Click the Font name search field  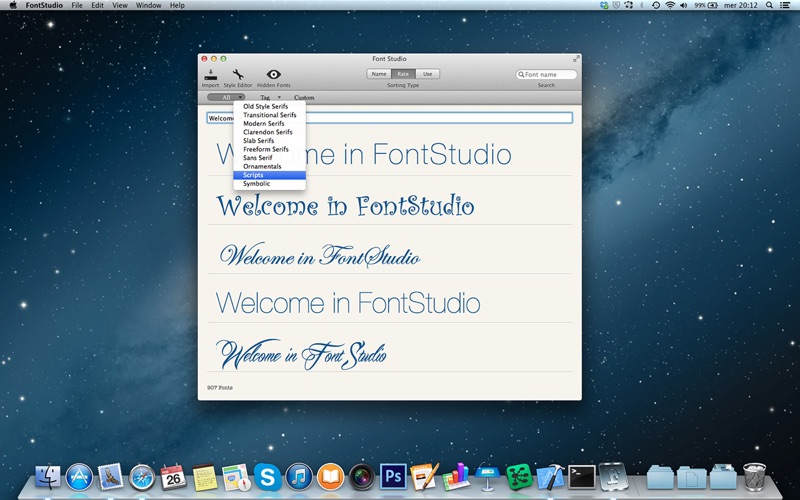tap(546, 74)
